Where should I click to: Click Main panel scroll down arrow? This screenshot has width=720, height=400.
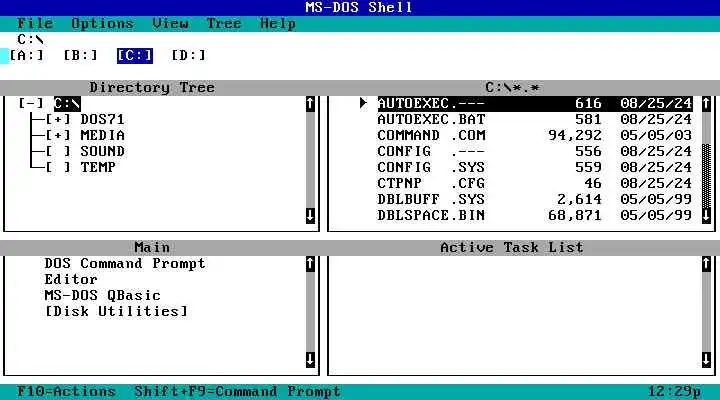[x=310, y=360]
